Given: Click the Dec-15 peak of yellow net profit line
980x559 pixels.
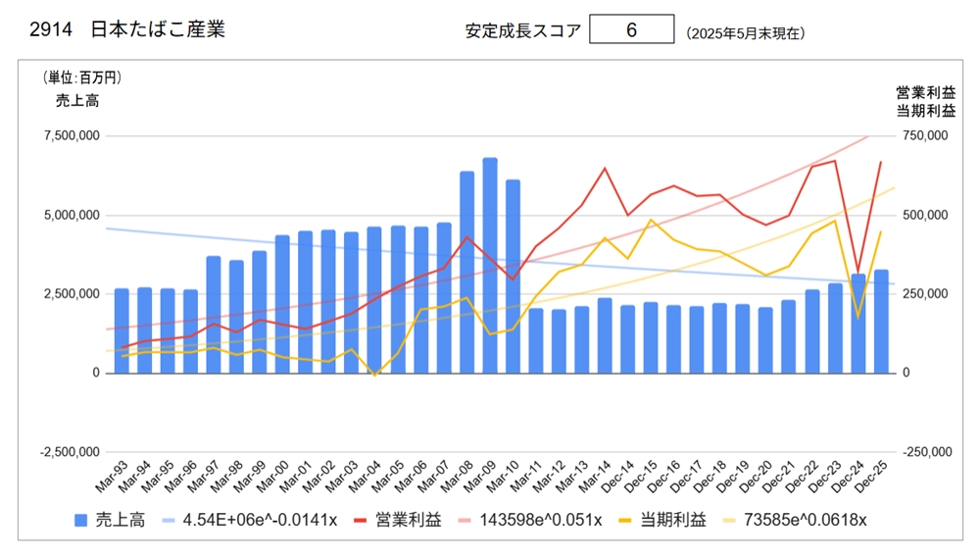Looking at the screenshot, I should click(652, 220).
